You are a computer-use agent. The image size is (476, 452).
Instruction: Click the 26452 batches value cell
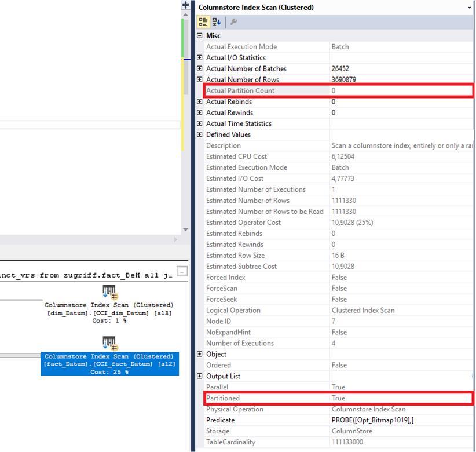click(401, 68)
